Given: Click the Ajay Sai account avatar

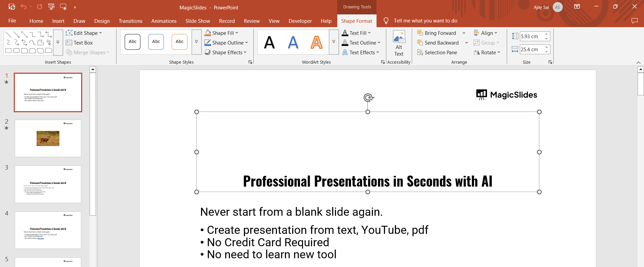Looking at the screenshot, I should click(558, 7).
